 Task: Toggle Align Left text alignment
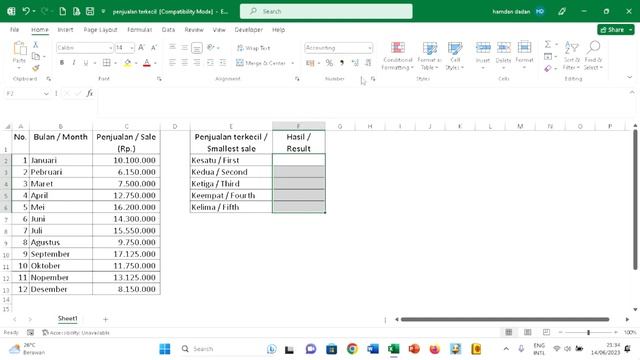(x=172, y=63)
